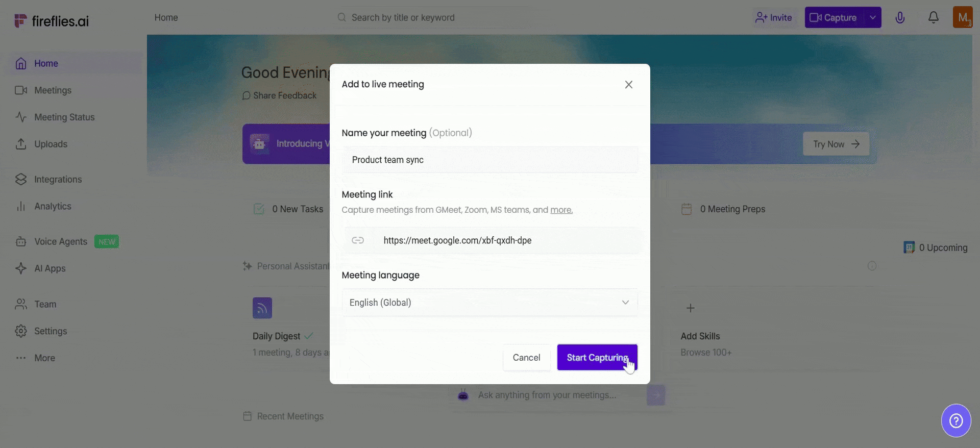Click the microphone record icon
Screen dimensions: 980x448
pyautogui.click(x=900, y=18)
